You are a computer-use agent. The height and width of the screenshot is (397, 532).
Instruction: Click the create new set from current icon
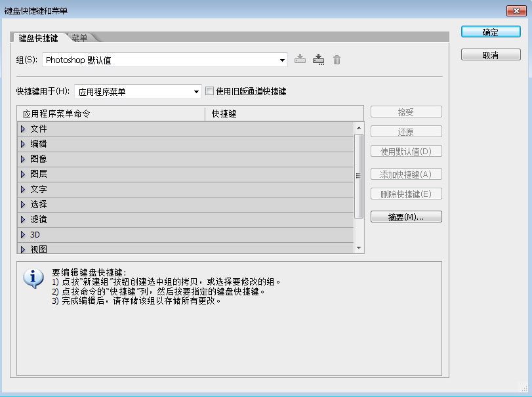click(319, 60)
